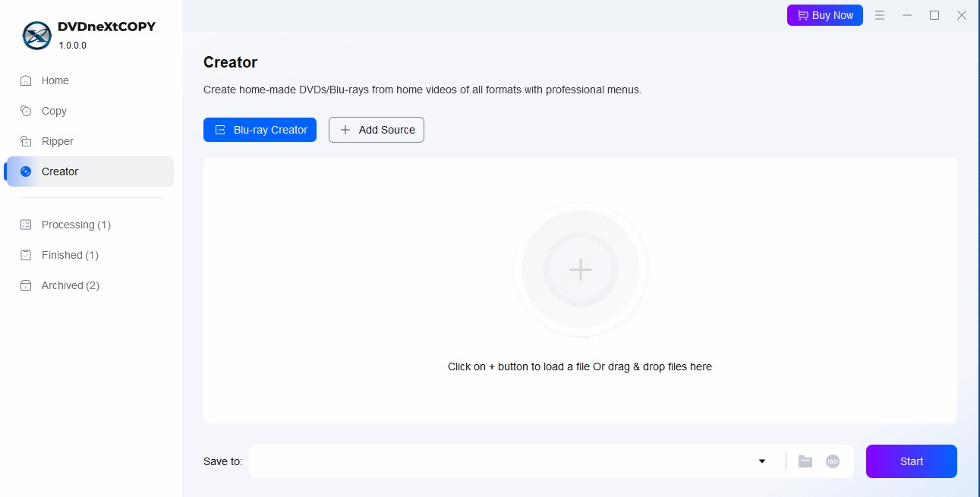Click the Blu-ray Creator mode button

click(260, 130)
